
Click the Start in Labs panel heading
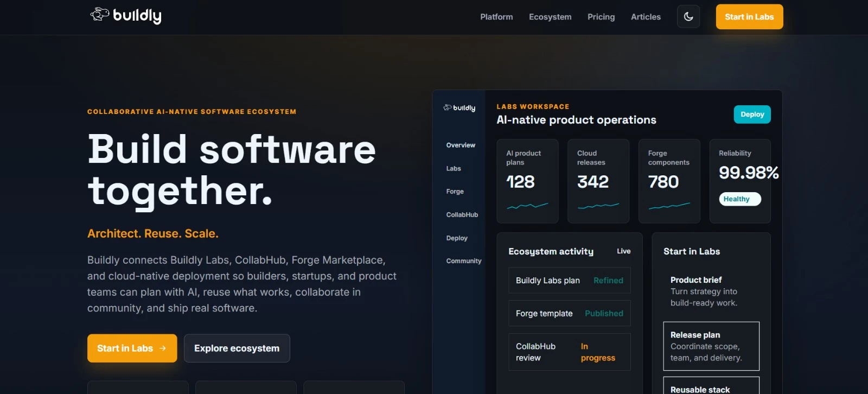tap(692, 251)
